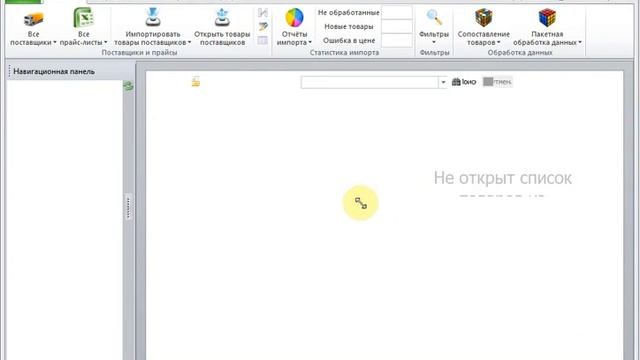Open the Фильтры magnifier dropdown

pos(434,27)
